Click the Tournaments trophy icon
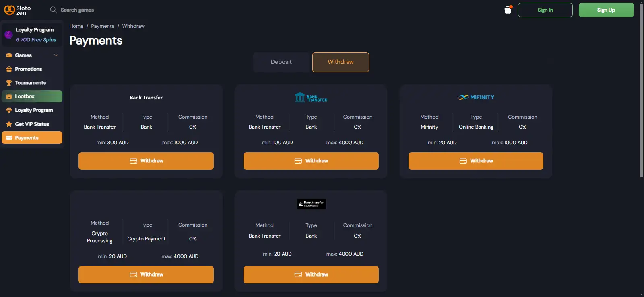Viewport: 644px width, 297px height. pyautogui.click(x=9, y=83)
